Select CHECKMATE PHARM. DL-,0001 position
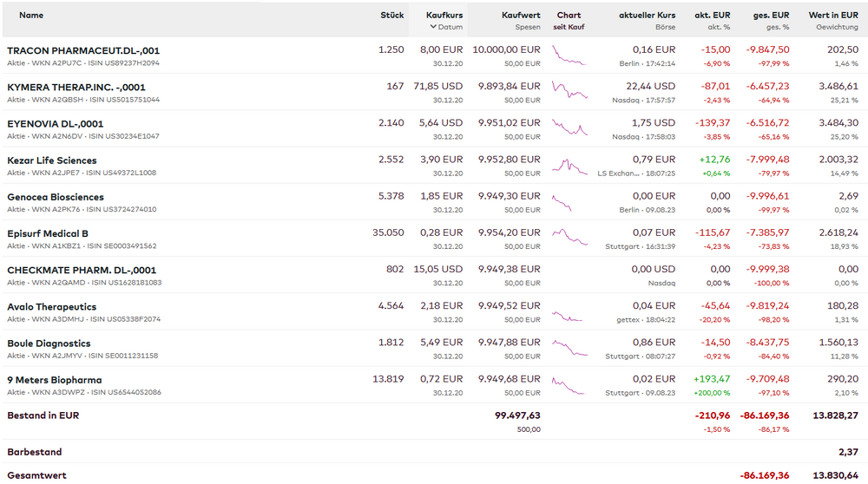This screenshot has height=484, width=868. 82,270
